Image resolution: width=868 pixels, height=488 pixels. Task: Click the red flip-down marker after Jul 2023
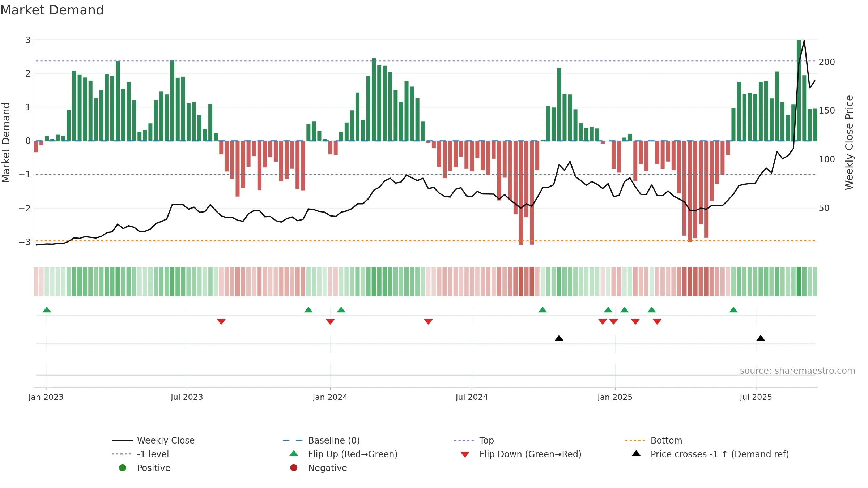click(x=221, y=321)
